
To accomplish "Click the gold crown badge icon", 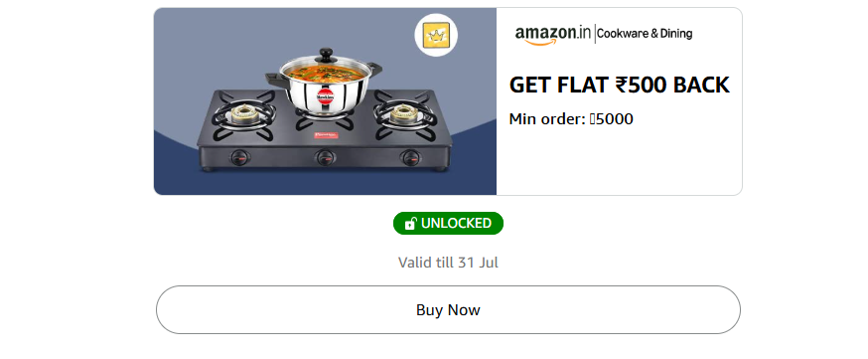I will pos(436,36).
